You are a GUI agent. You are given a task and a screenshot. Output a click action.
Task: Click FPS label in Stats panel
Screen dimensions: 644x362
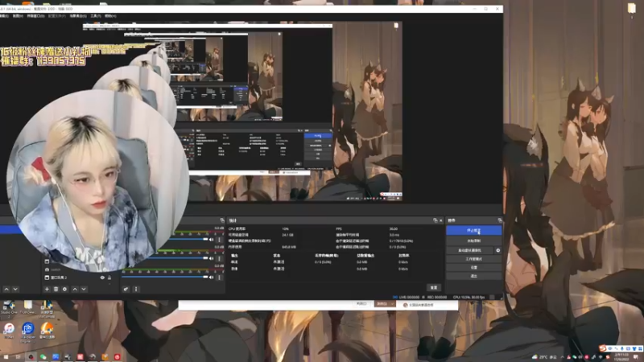(x=339, y=229)
